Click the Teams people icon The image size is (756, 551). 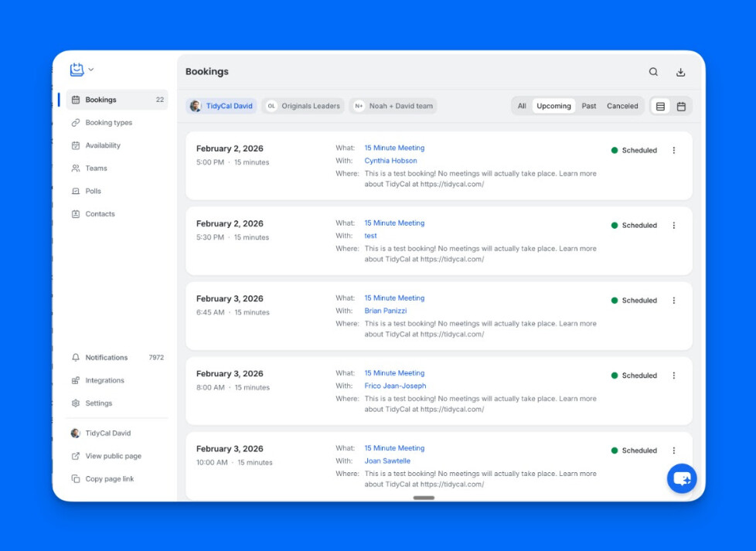[x=76, y=168]
